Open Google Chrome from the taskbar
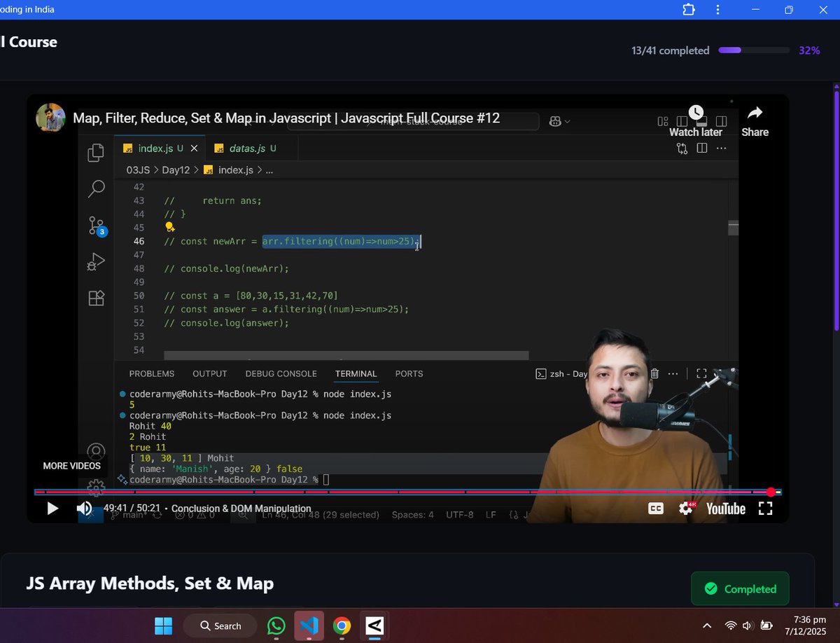The height and width of the screenshot is (643, 840). pyautogui.click(x=342, y=625)
